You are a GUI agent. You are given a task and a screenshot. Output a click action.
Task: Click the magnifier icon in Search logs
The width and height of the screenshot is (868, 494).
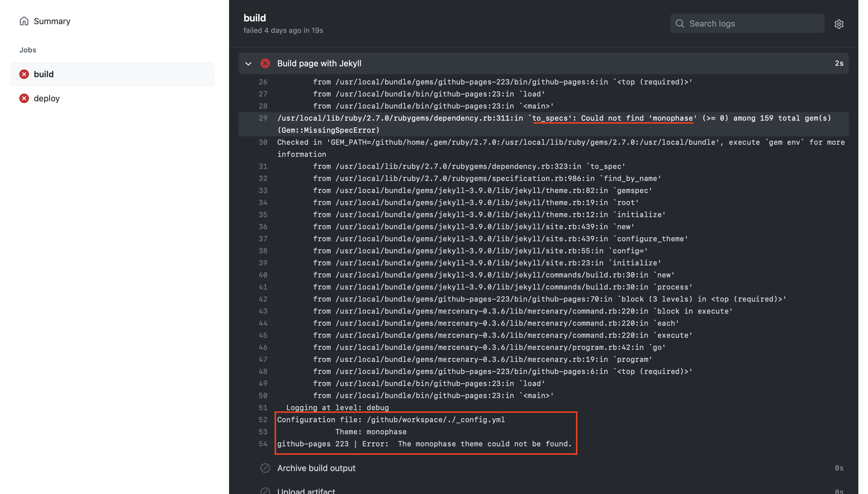(x=679, y=24)
